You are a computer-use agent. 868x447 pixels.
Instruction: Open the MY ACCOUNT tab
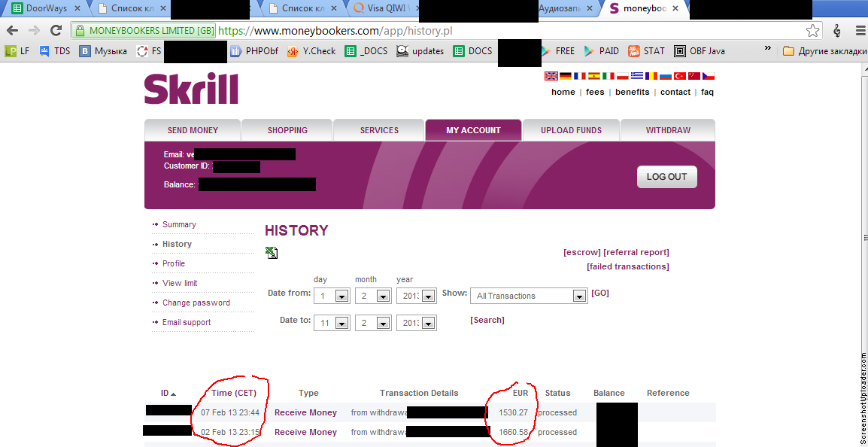click(473, 130)
